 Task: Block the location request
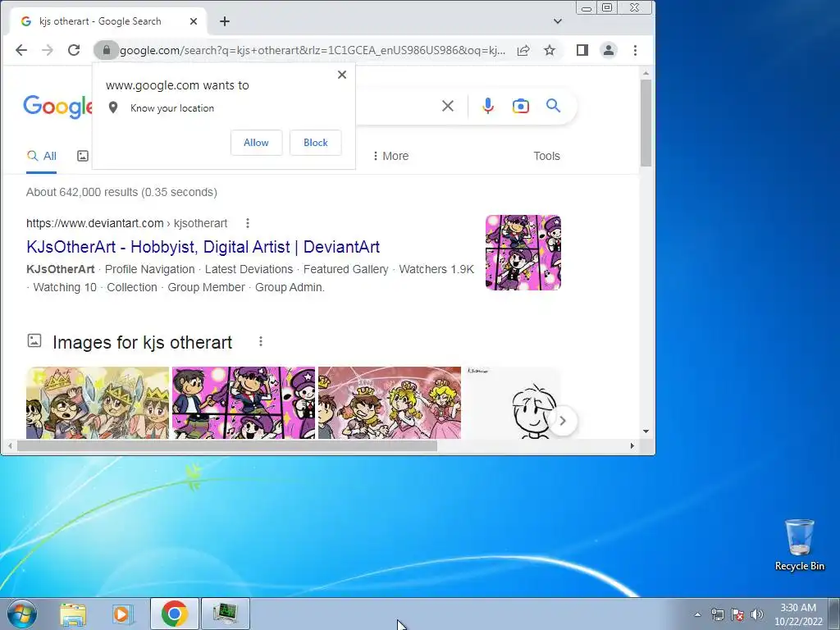(316, 143)
